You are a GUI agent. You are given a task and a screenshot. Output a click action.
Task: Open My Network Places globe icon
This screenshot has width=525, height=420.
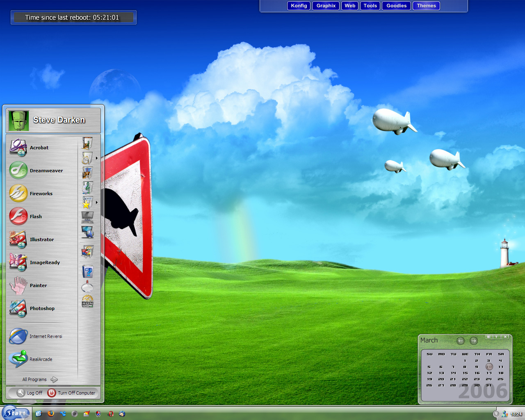(x=87, y=232)
